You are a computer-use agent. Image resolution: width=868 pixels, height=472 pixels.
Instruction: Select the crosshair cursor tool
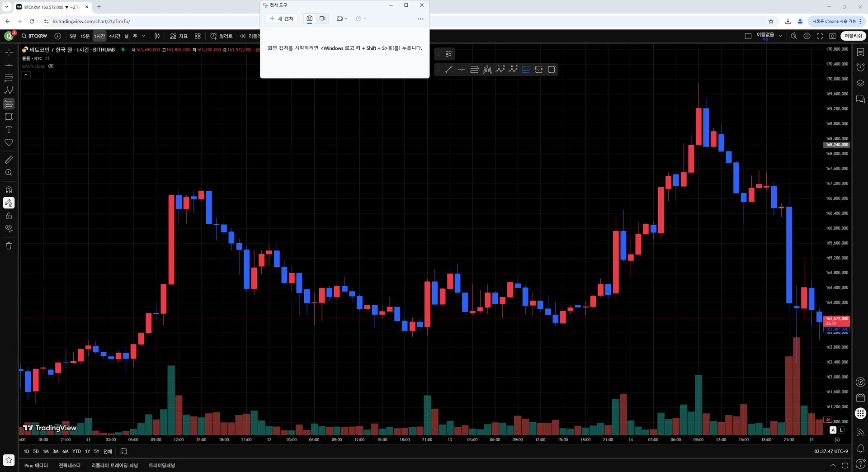[9, 53]
